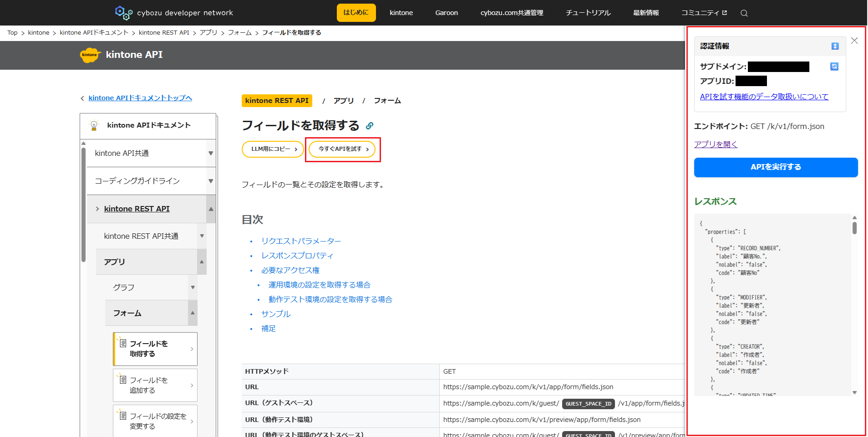
Task: Click アプリ in the content breadcrumb
Action: 344,101
